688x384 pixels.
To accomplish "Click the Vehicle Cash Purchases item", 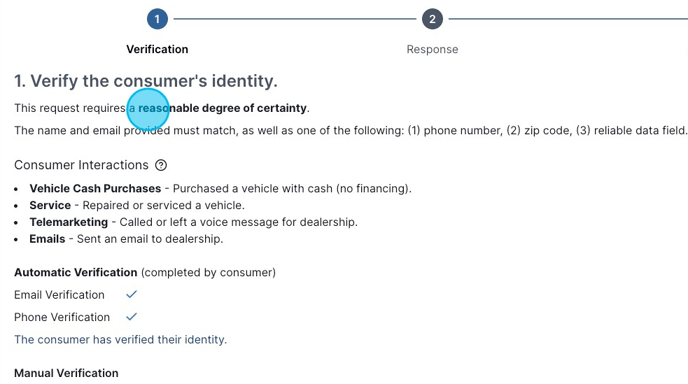I will (220, 188).
